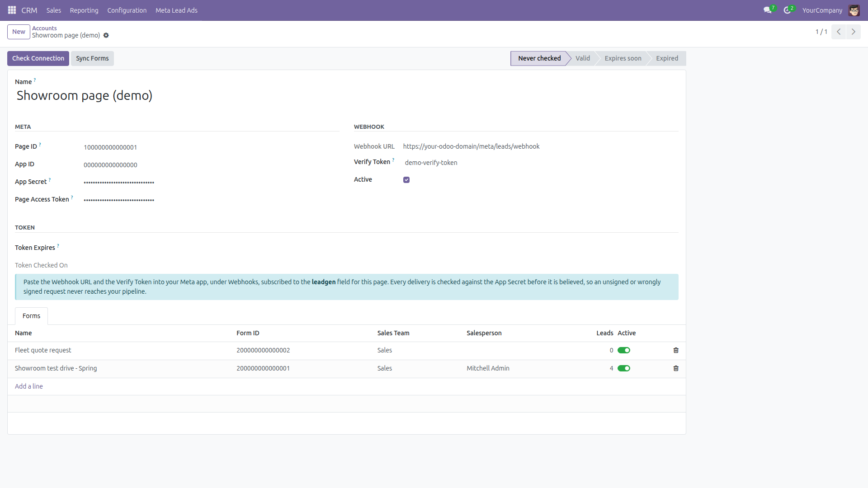Open the Fleet quote request form row

click(347, 351)
